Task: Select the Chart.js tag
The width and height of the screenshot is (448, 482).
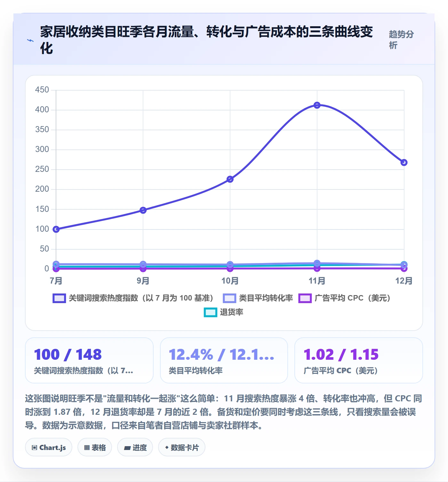Action: coord(49,447)
